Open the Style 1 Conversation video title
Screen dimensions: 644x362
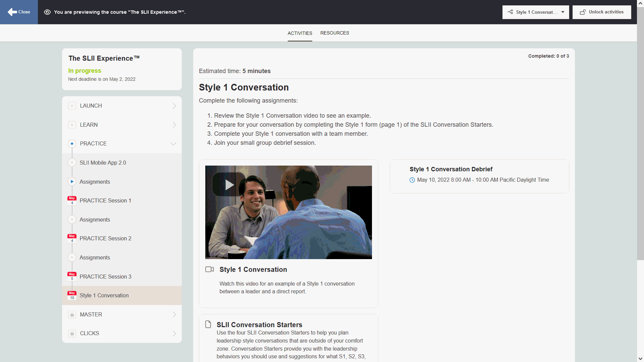(253, 269)
